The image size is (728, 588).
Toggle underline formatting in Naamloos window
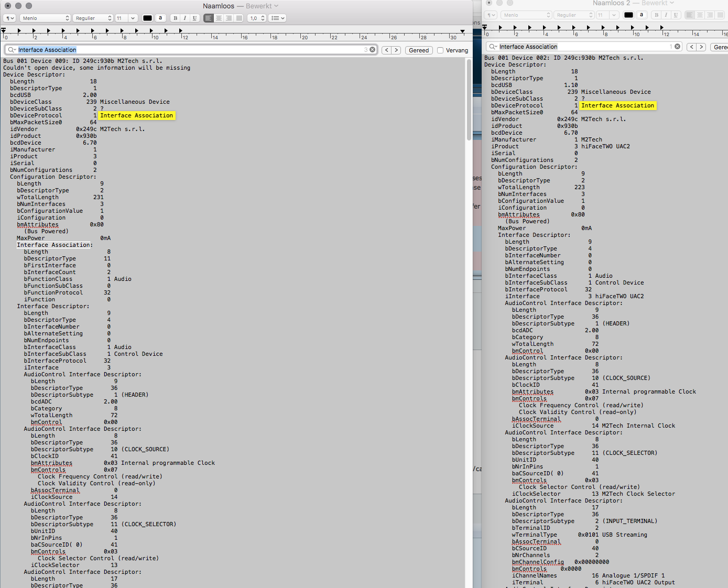[x=194, y=18]
